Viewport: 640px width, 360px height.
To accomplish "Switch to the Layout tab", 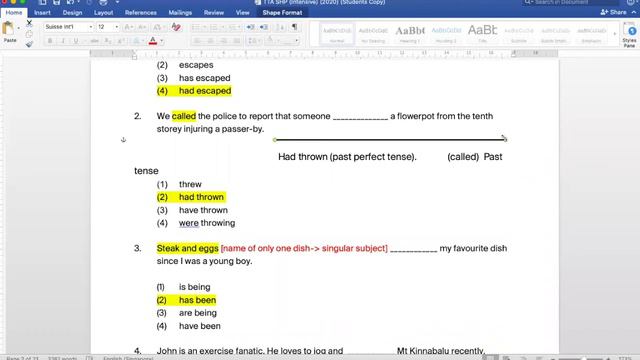I will click(x=103, y=13).
